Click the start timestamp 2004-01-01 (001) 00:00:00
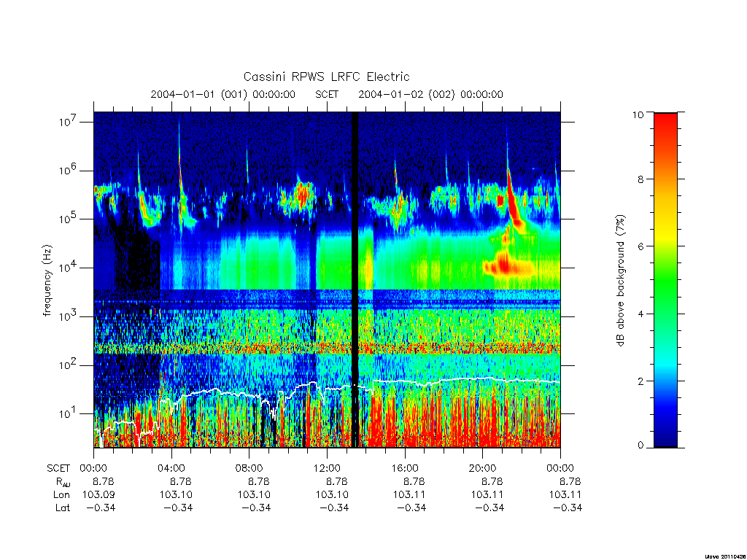The height and width of the screenshot is (560, 747). coord(222,94)
